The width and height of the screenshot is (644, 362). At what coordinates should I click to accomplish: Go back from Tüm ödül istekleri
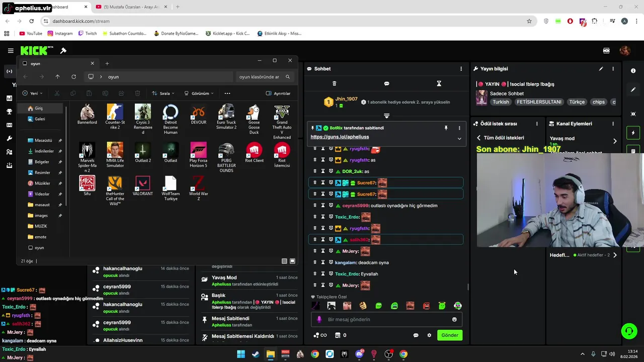[x=479, y=138]
